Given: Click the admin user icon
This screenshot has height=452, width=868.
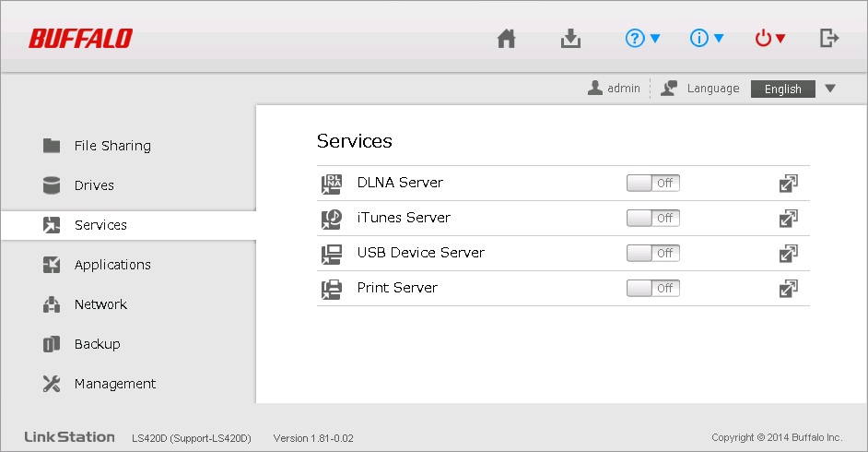Looking at the screenshot, I should click(595, 89).
